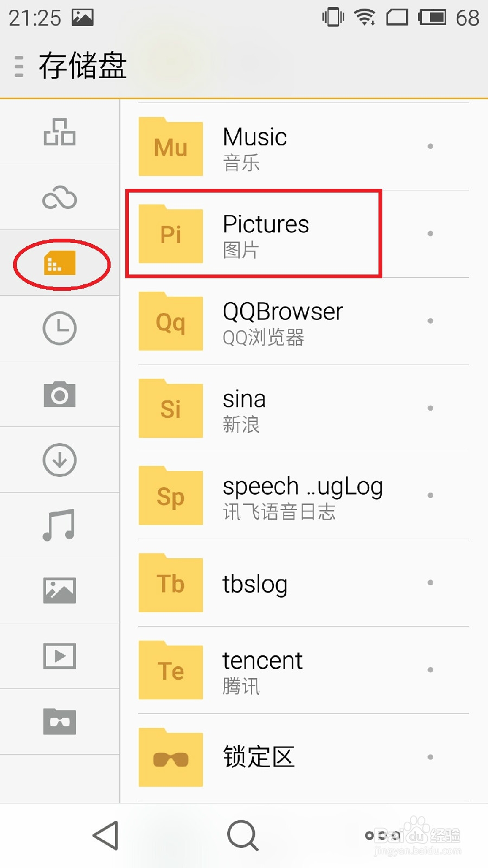Open the video category icon
This screenshot has width=488, height=868.
pyautogui.click(x=60, y=656)
